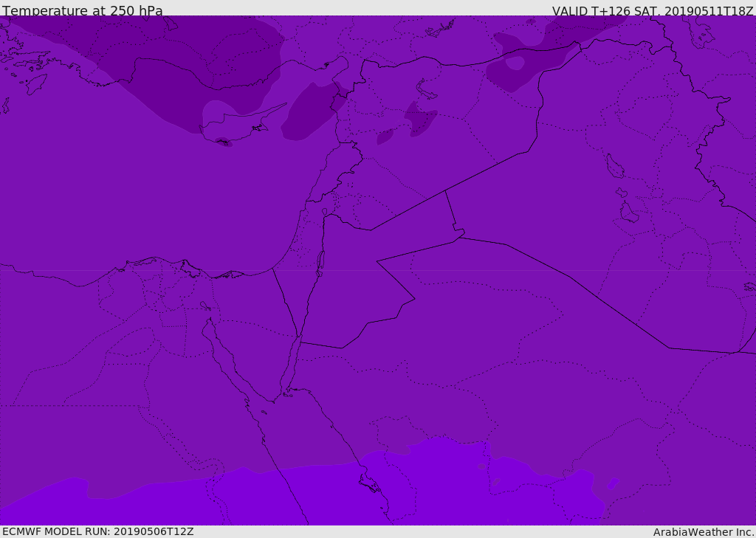Click the 'ArabiaWeather Inc' credit text
Image resolution: width=756 pixels, height=538 pixels.
coord(704,532)
